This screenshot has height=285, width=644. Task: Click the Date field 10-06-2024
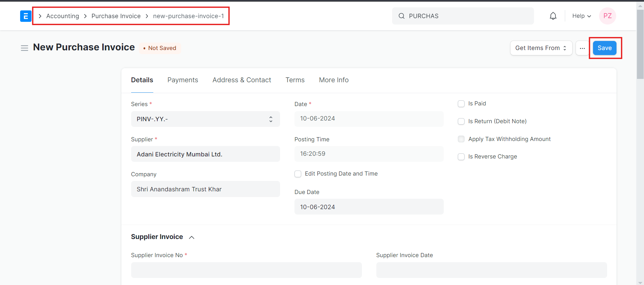369,118
